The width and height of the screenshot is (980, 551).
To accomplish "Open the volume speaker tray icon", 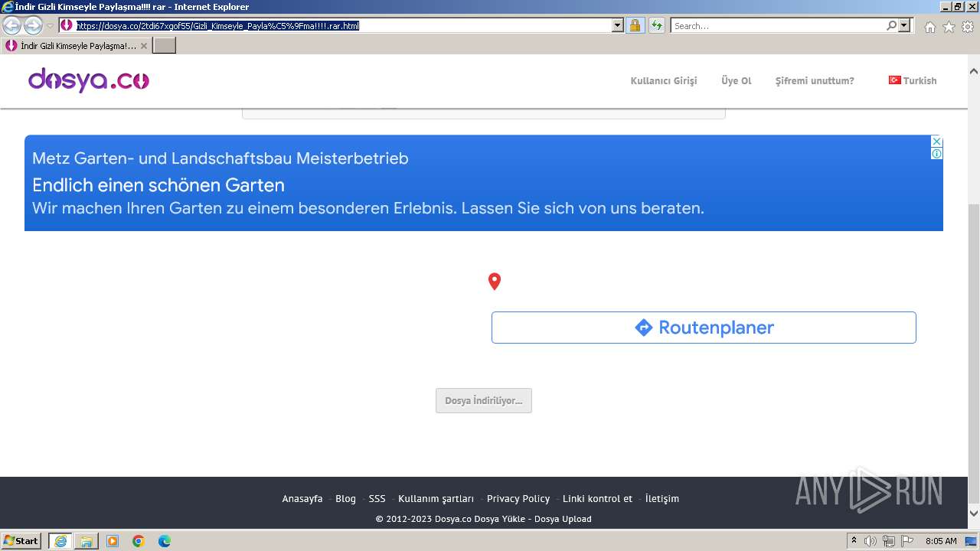I will pyautogui.click(x=871, y=540).
